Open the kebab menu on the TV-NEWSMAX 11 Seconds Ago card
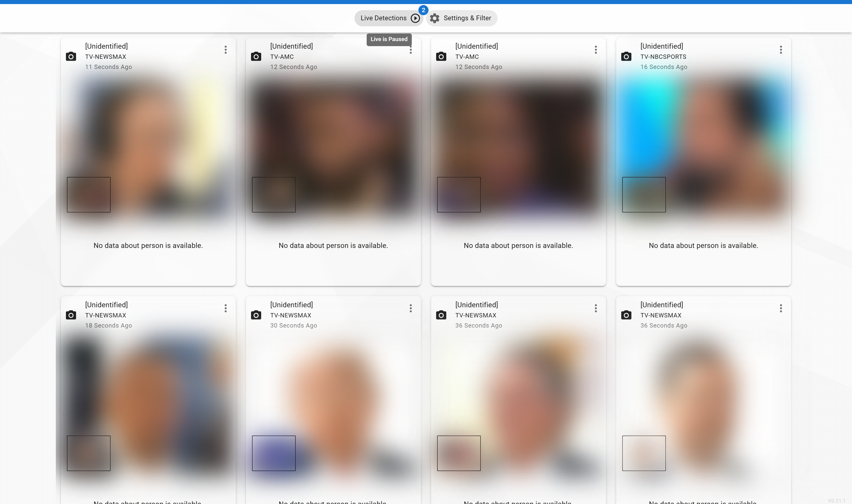 click(x=225, y=50)
